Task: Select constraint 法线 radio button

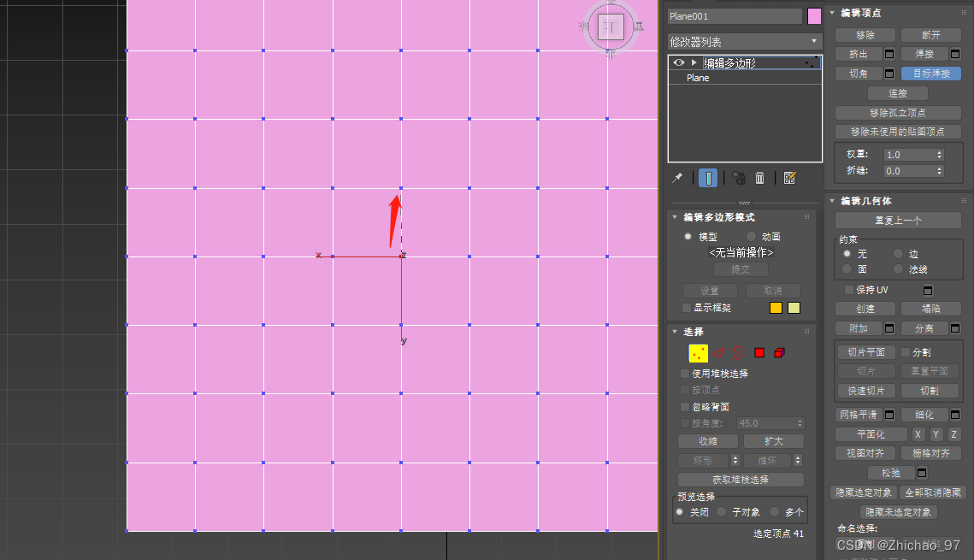Action: point(898,268)
